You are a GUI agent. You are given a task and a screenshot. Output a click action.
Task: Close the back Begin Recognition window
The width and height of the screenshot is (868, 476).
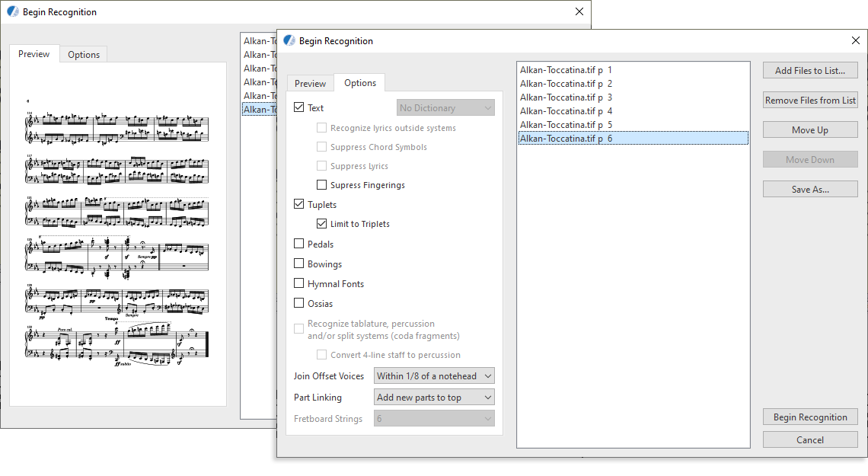pyautogui.click(x=579, y=11)
